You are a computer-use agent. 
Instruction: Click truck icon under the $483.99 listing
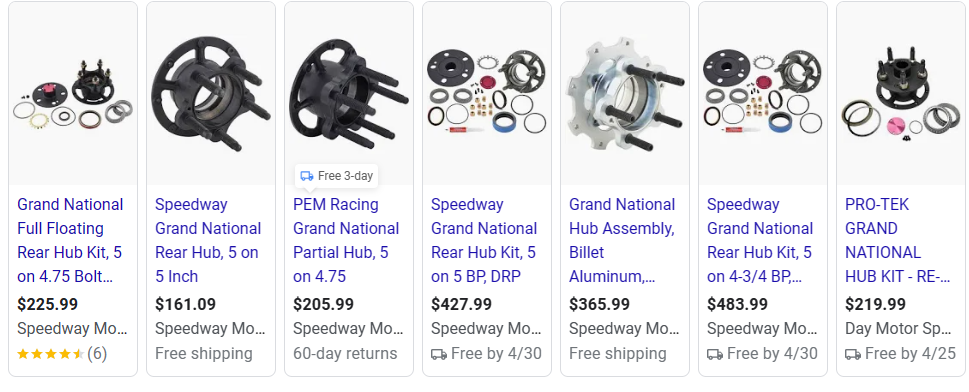[x=715, y=354]
